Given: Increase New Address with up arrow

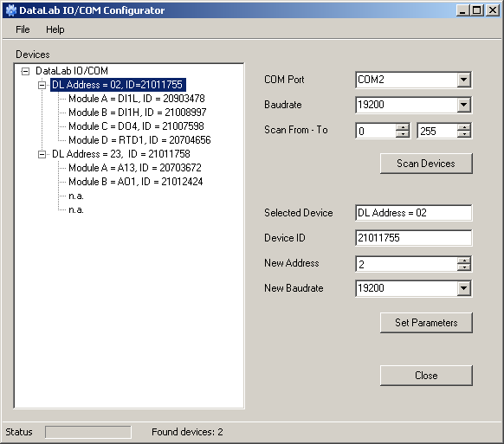Looking at the screenshot, I should tap(464, 261).
